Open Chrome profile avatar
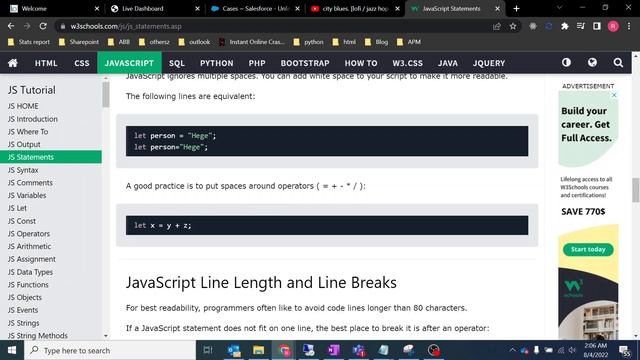The image size is (640, 360). coord(613,26)
